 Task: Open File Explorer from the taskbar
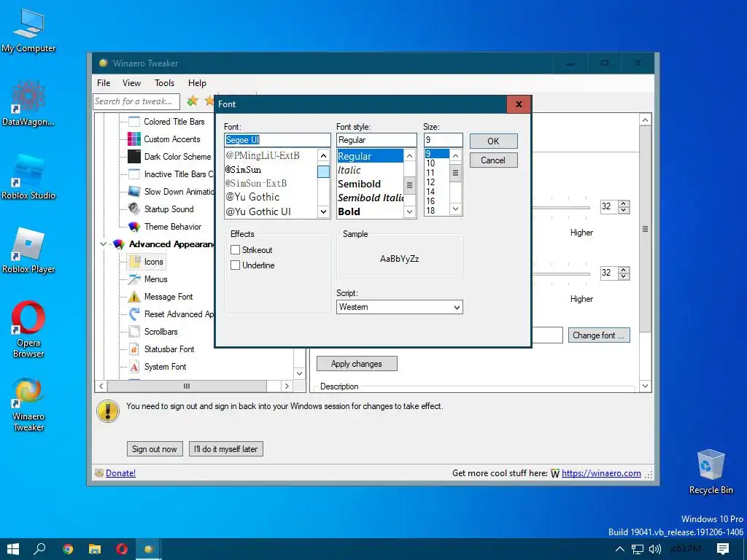(95, 549)
